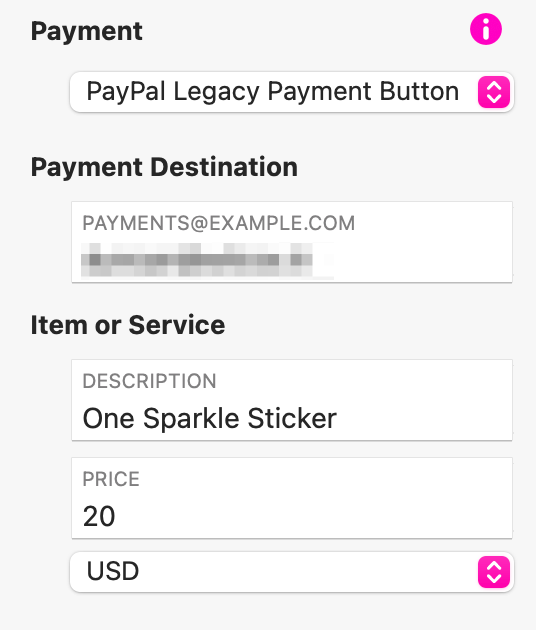
Task: Open the pink info icon beside Payment
Action: [486, 29]
